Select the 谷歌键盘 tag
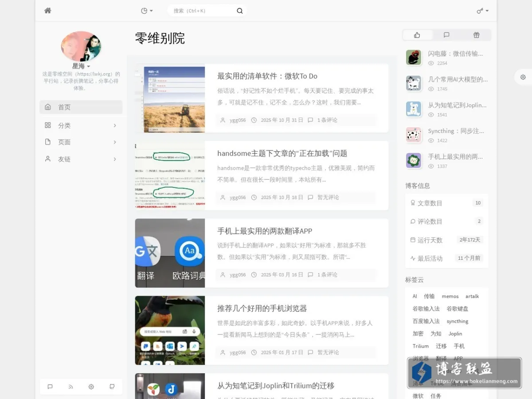The image size is (532, 399). coord(458,309)
